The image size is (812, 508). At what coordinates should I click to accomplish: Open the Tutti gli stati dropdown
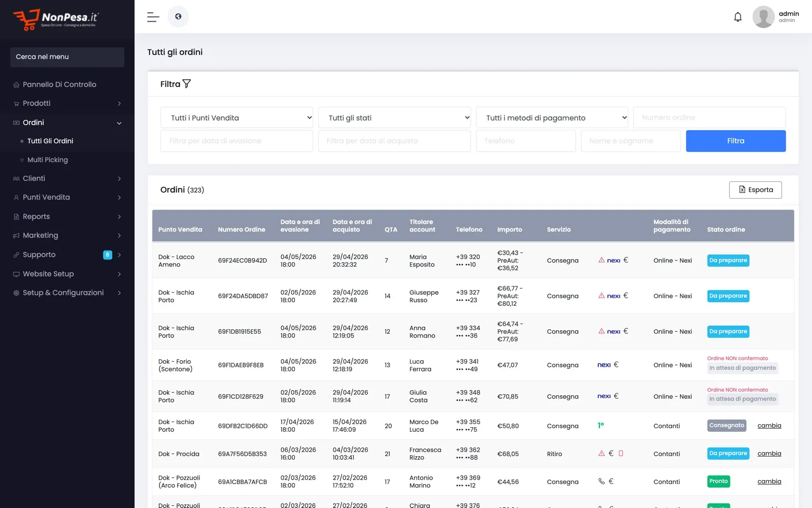[394, 118]
